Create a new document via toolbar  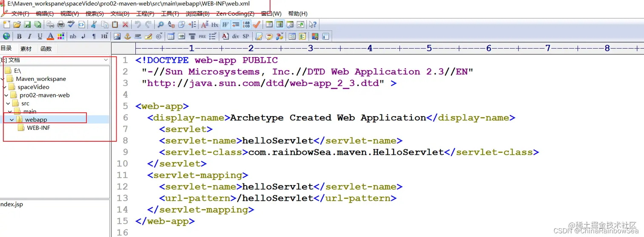coord(6,25)
